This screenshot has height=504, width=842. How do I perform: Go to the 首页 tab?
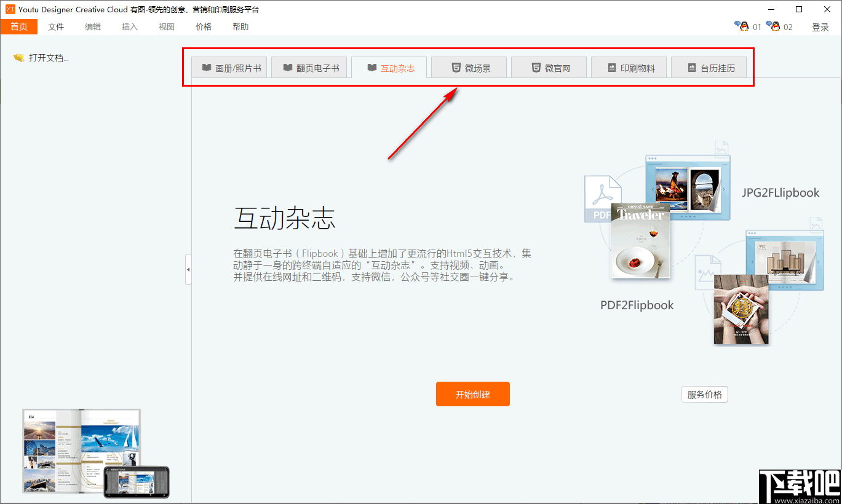coord(19,26)
